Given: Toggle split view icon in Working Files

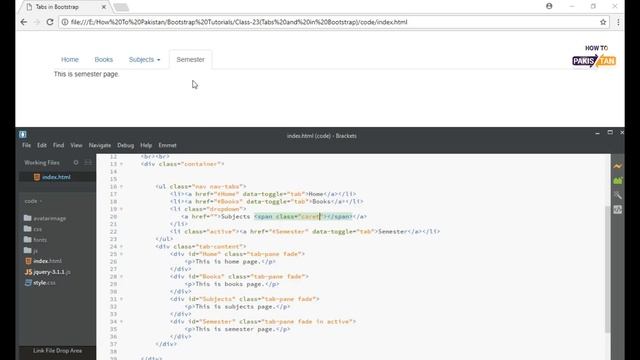Looking at the screenshot, I should [88, 162].
